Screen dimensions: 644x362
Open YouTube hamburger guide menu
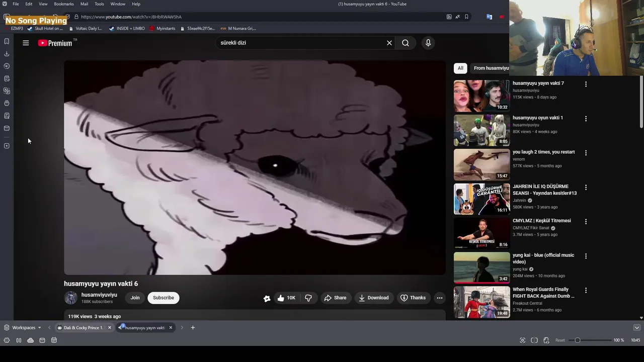(x=26, y=43)
